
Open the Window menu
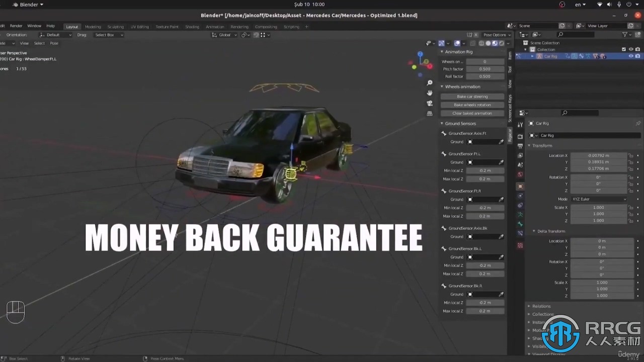[x=34, y=26]
